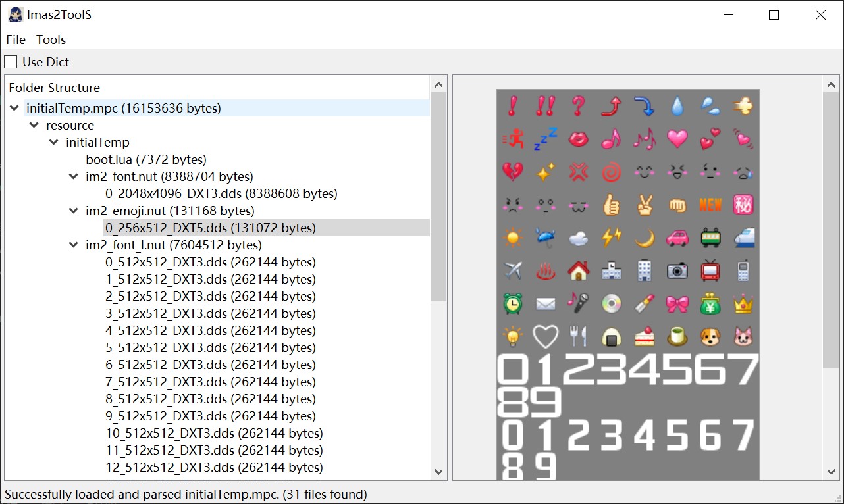Select boot.lua in the folder tree

145,159
